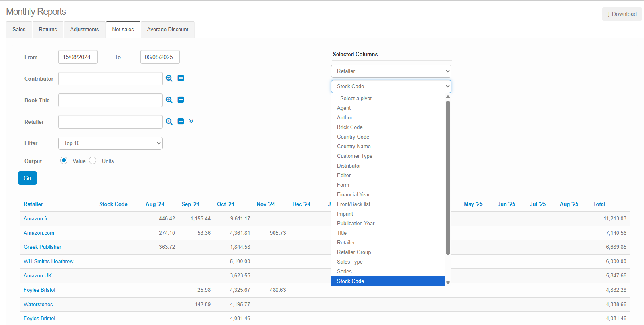The image size is (644, 325).
Task: Open the Amazon UK retailer link
Action: coord(38,275)
